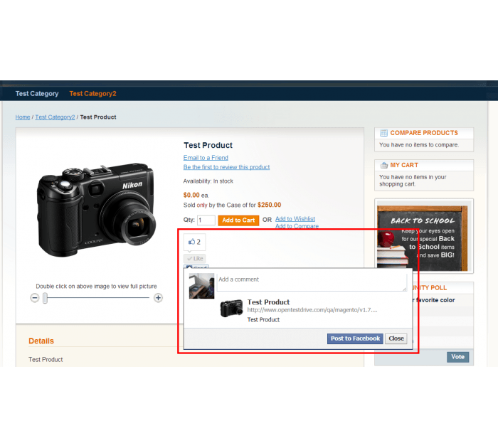Open the Test Category2 menu item
Screen dimensions: 498x448
[92, 94]
